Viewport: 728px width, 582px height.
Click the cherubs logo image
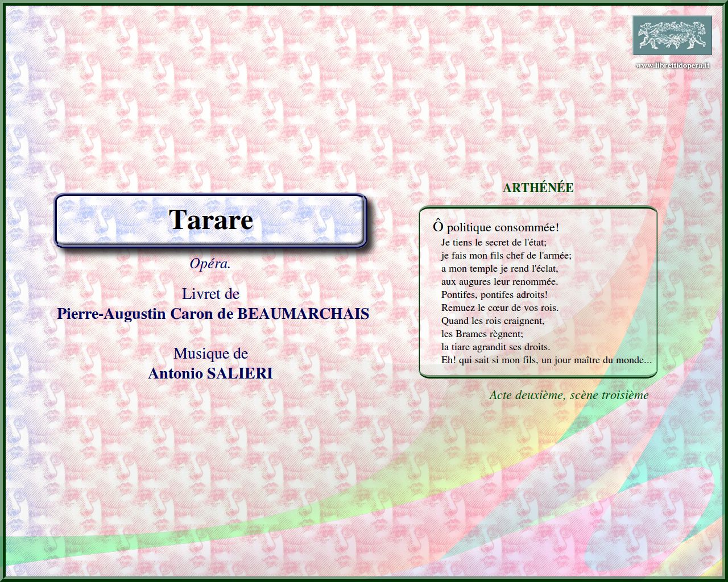[672, 35]
